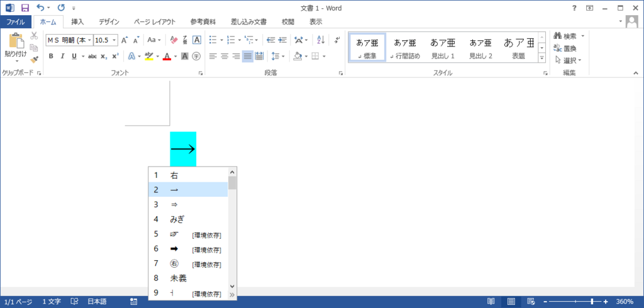Open the ファイル (File) tab
Screen dimensions: 644x308
click(16, 22)
